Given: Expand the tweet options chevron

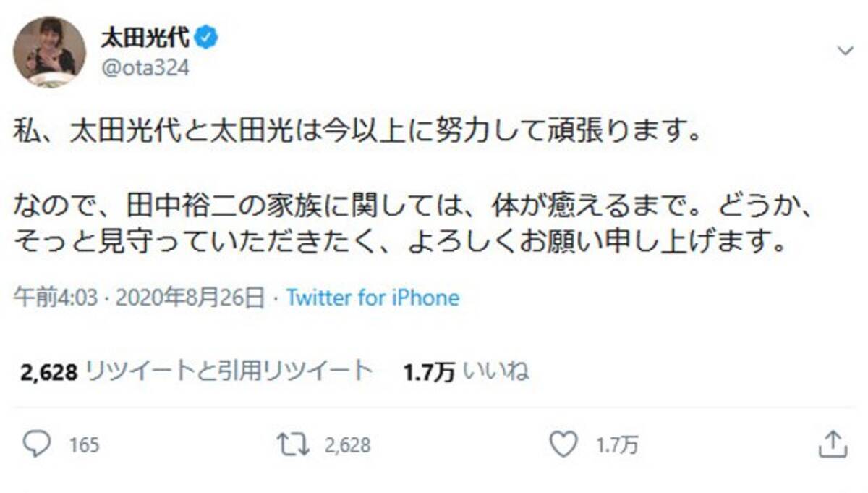Looking at the screenshot, I should coord(845,50).
